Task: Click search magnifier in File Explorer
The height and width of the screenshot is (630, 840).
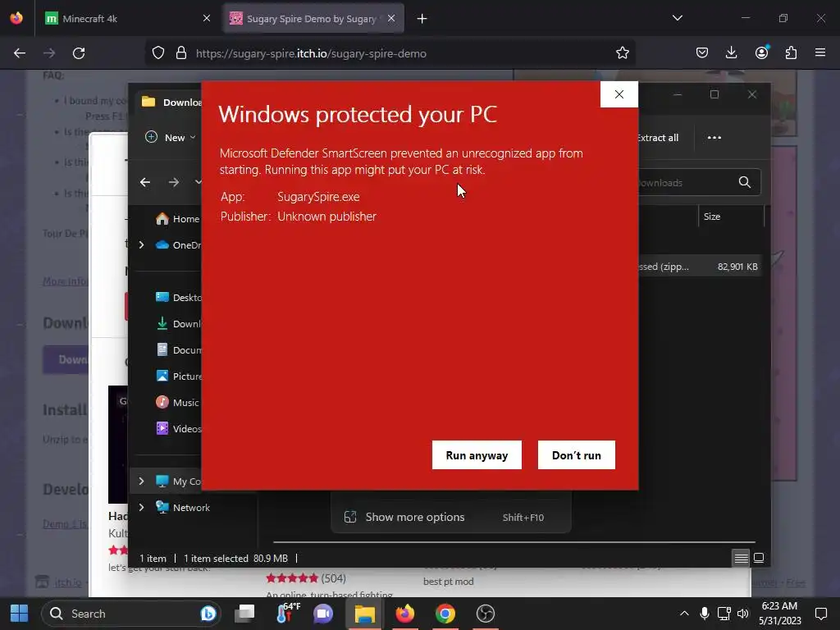Action: (745, 183)
